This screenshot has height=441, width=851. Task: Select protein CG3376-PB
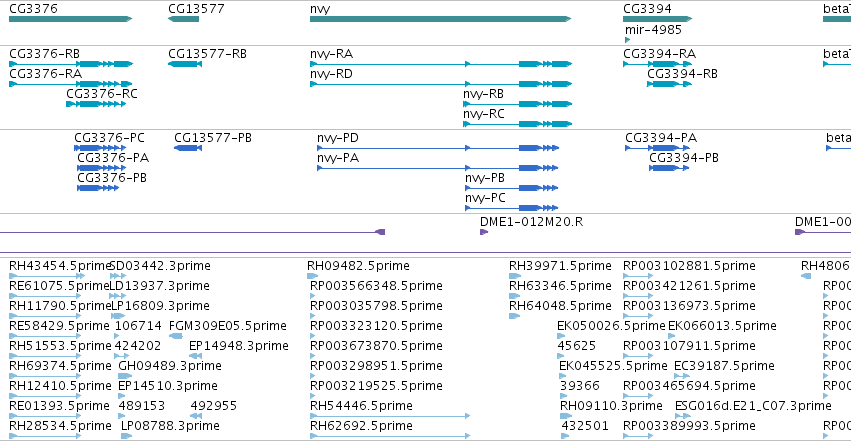pyautogui.click(x=98, y=188)
